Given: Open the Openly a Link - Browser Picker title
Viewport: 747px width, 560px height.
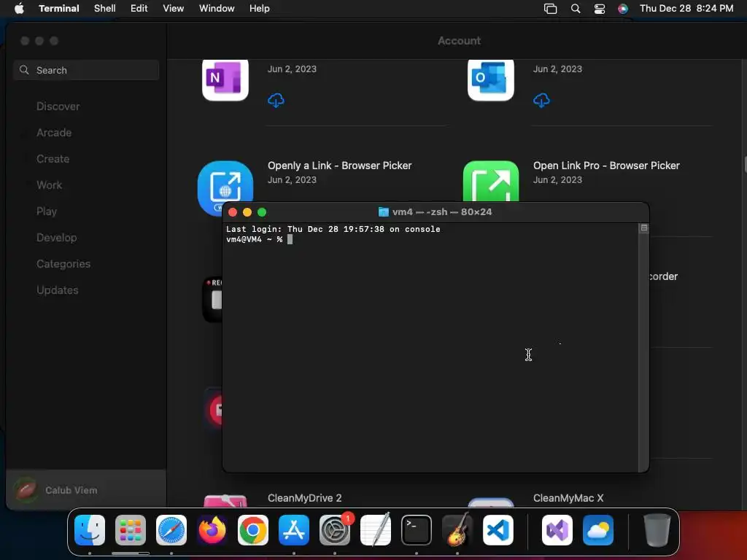Looking at the screenshot, I should (x=340, y=166).
